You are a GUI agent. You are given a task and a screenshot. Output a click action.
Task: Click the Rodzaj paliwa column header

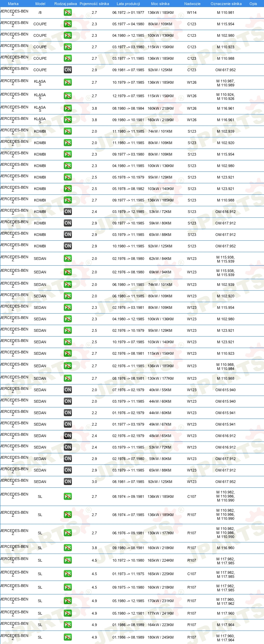(x=65, y=4)
